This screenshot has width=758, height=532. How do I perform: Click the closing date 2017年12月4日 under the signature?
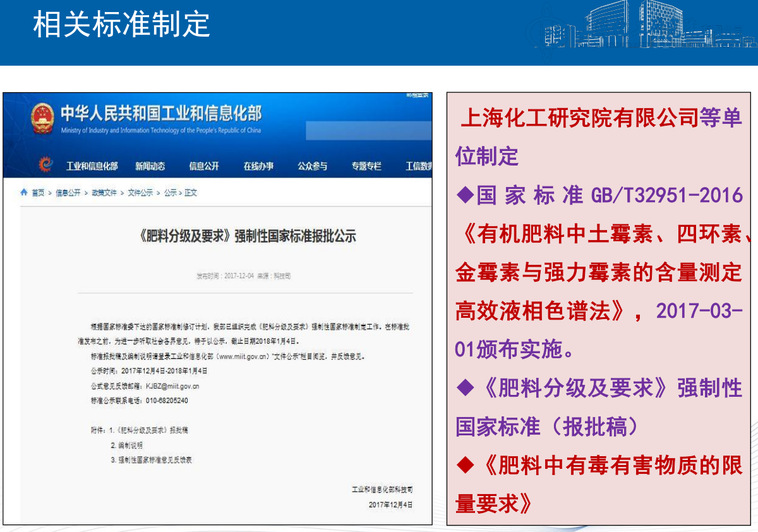390,505
